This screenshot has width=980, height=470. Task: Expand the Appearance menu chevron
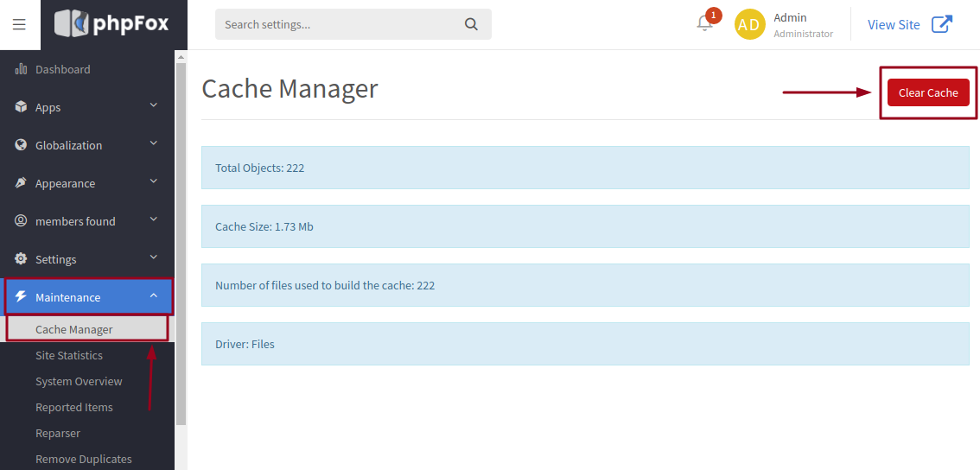click(154, 182)
